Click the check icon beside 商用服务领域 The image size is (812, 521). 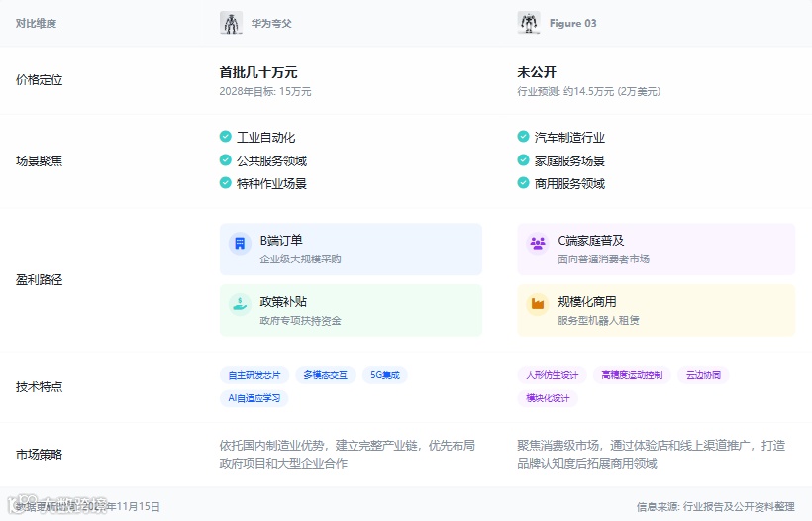[x=523, y=183]
